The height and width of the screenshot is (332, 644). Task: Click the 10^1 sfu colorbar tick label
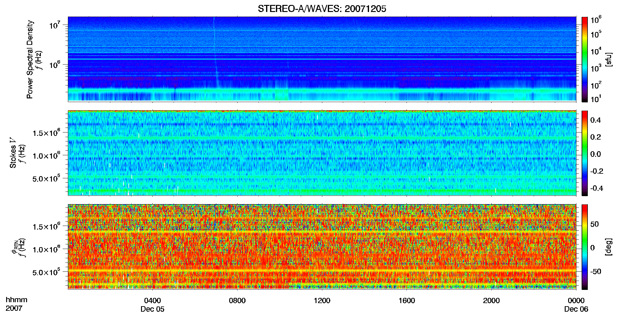(596, 99)
